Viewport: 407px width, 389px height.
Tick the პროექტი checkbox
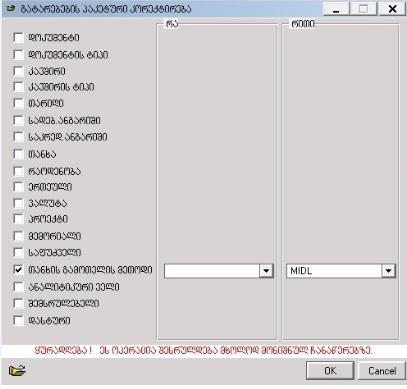pyautogui.click(x=19, y=219)
